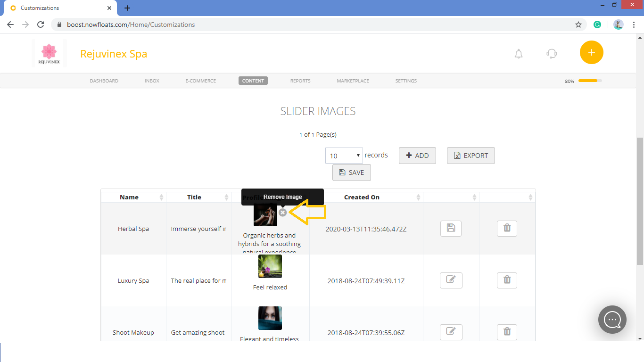
Task: Delete the Shoot Makeup row
Action: tap(507, 332)
